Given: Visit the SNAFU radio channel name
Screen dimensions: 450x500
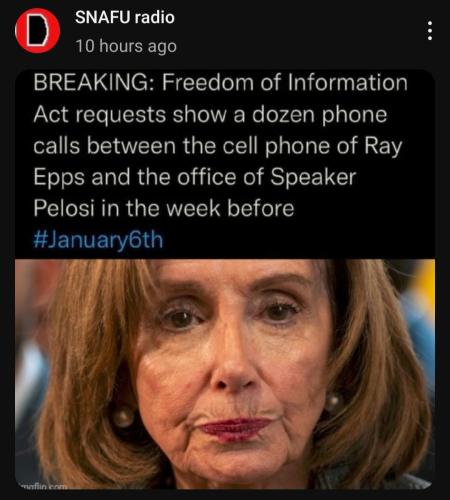Looking at the screenshot, I should [125, 17].
